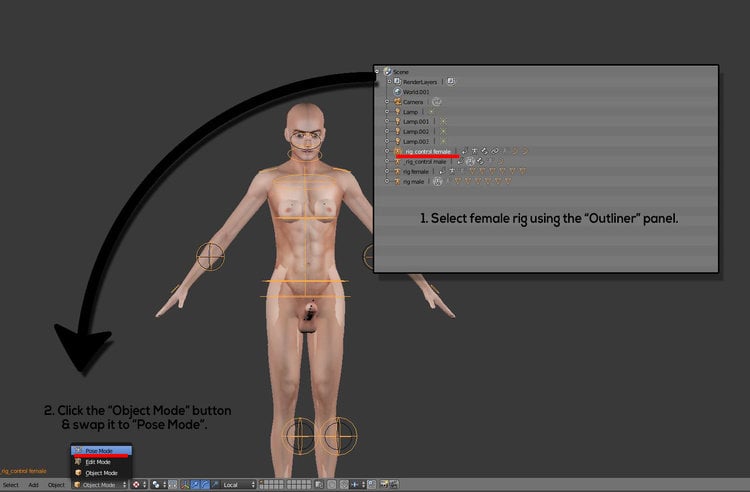Viewport: 750px width, 492px height.
Task: Open the Object menu in the 3D view header
Action: point(56,485)
